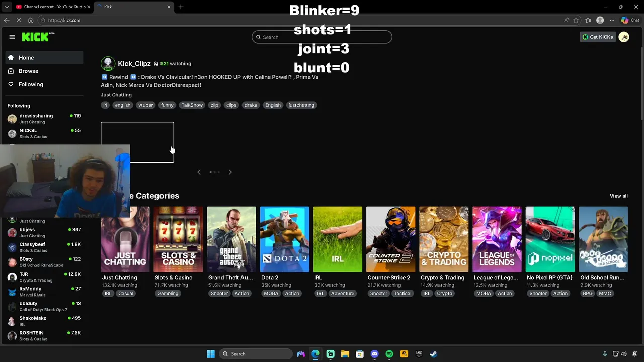Click the Just Chatting label under stream title

tap(116, 95)
